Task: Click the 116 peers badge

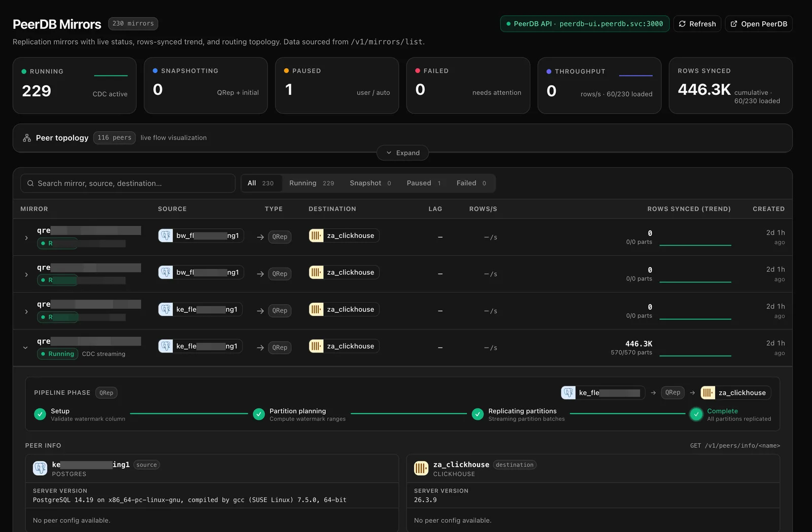Action: (114, 137)
